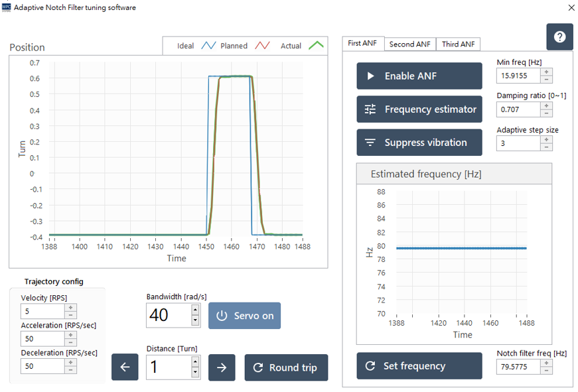
Task: Click the left arrow movement button
Action: [x=125, y=367]
